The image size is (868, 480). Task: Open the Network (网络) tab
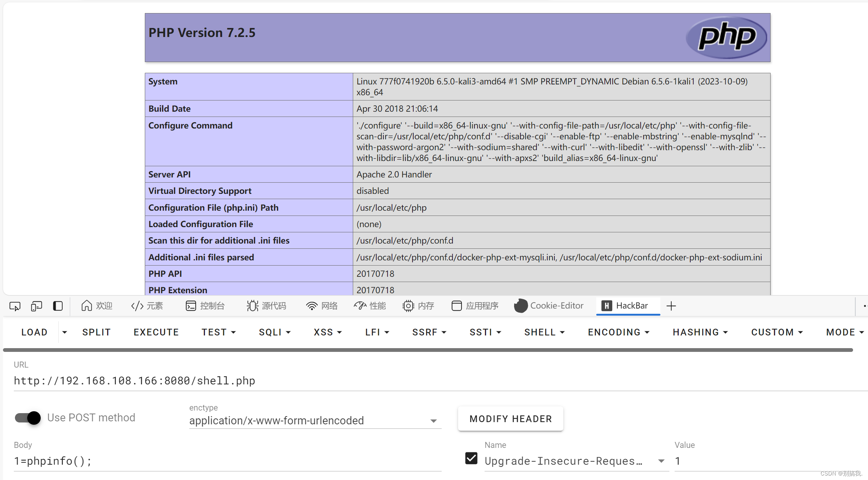pyautogui.click(x=322, y=306)
